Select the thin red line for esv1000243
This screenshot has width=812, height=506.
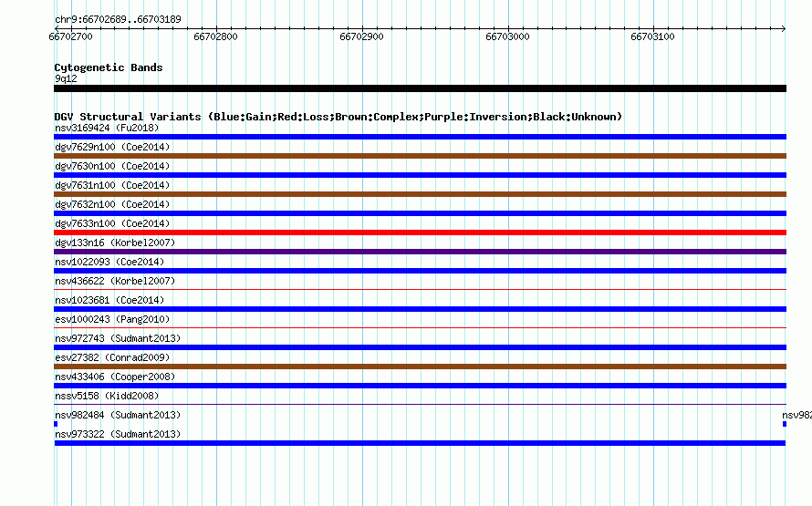point(420,327)
